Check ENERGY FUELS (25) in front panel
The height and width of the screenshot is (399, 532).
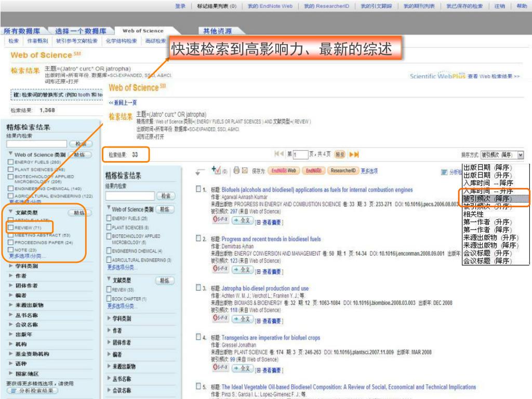point(109,218)
